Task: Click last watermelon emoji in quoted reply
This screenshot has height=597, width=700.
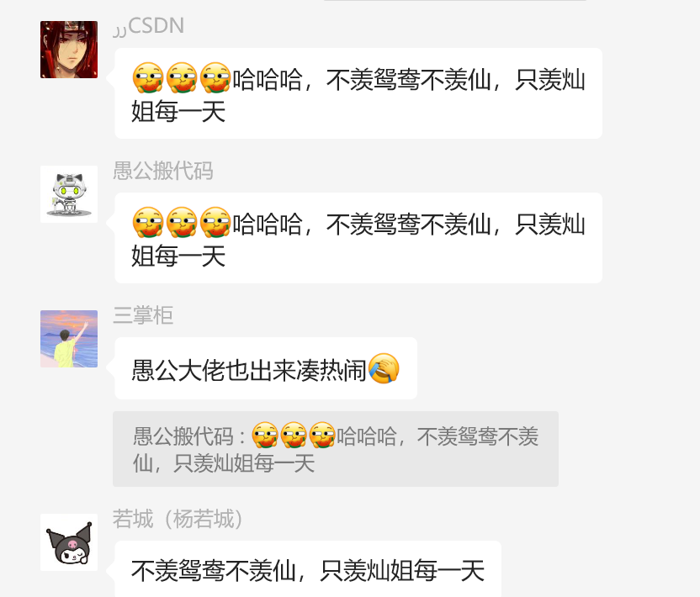Action: [x=322, y=435]
